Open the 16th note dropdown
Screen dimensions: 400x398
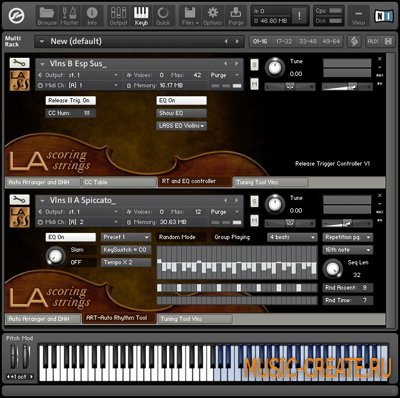tap(348, 250)
